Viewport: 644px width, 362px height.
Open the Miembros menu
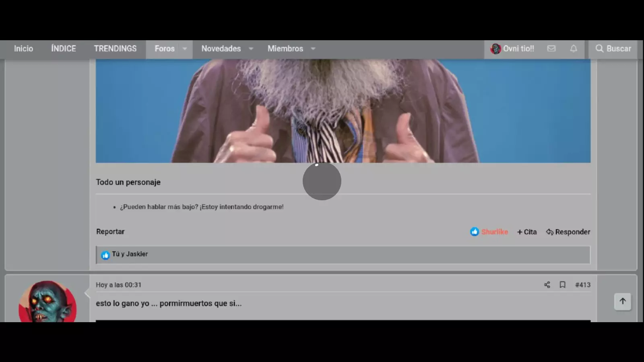coord(285,49)
